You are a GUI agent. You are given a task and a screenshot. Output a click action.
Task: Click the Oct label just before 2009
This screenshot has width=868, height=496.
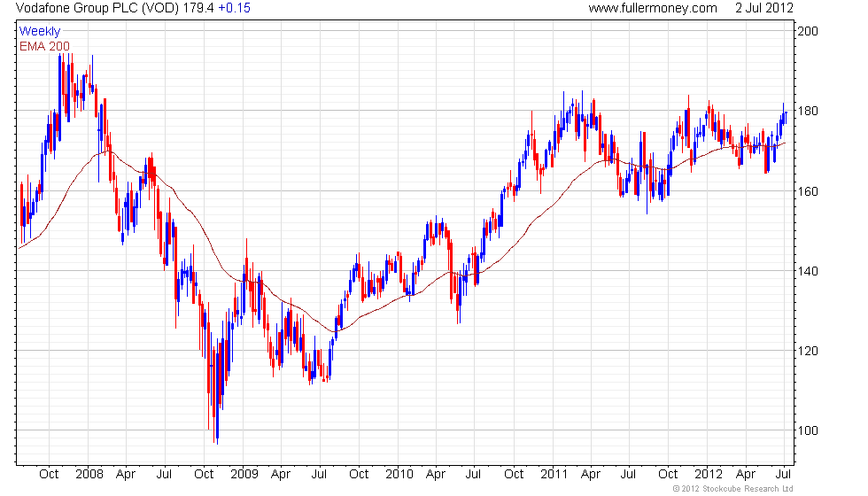point(204,474)
